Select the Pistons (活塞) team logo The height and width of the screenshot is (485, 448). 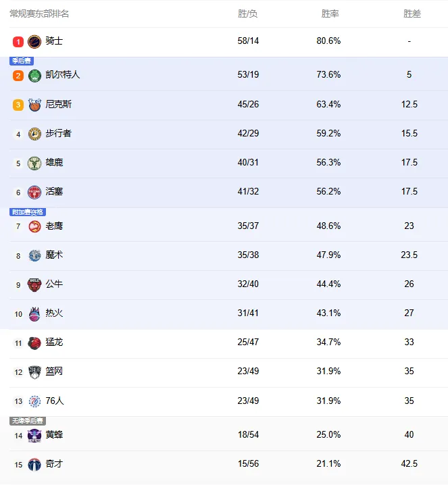[x=34, y=192]
